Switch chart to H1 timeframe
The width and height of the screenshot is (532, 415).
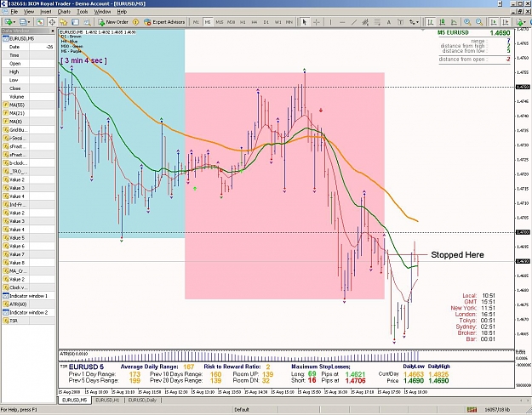243,22
